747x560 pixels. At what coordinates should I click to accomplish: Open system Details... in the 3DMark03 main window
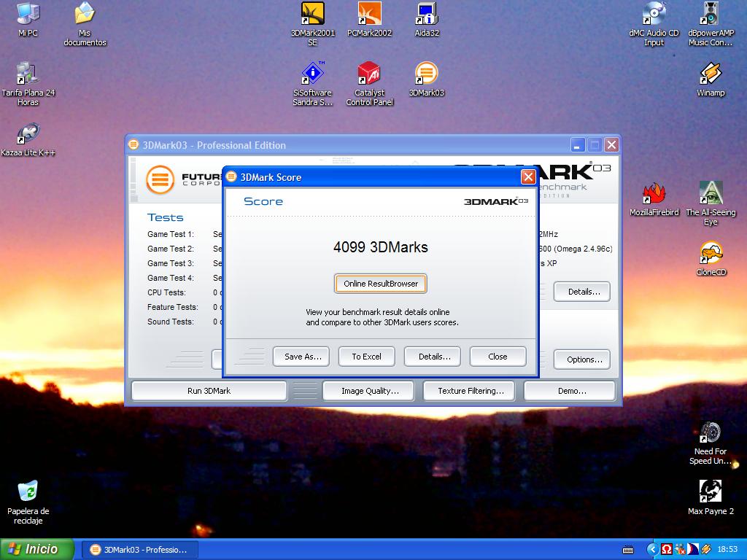click(x=582, y=292)
